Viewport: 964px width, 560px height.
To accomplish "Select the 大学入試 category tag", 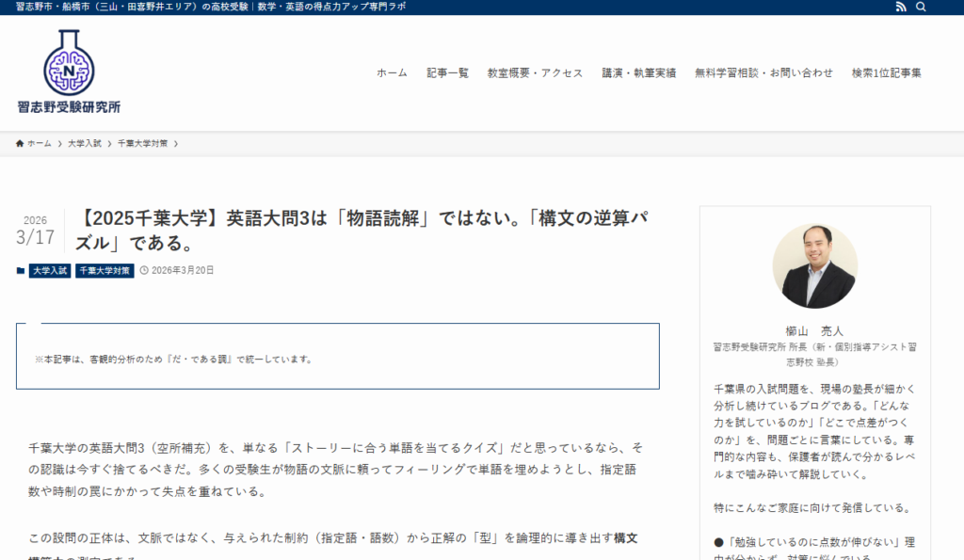I will coord(50,270).
